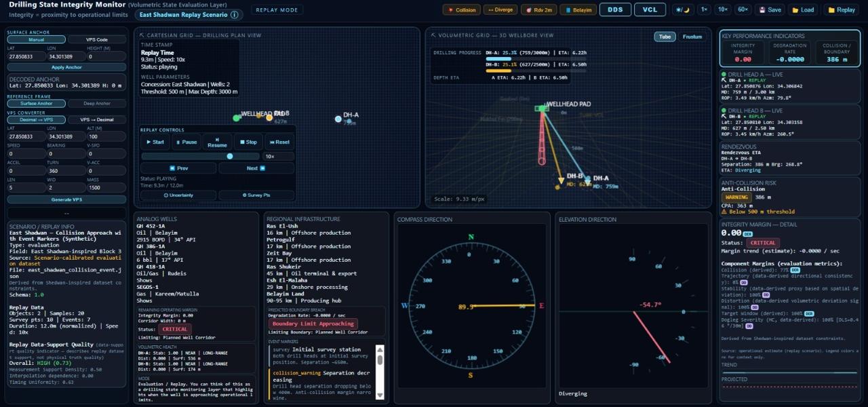868x407 pixels.
Task: Set playback speed to 10× in top bar
Action: [x=724, y=10]
